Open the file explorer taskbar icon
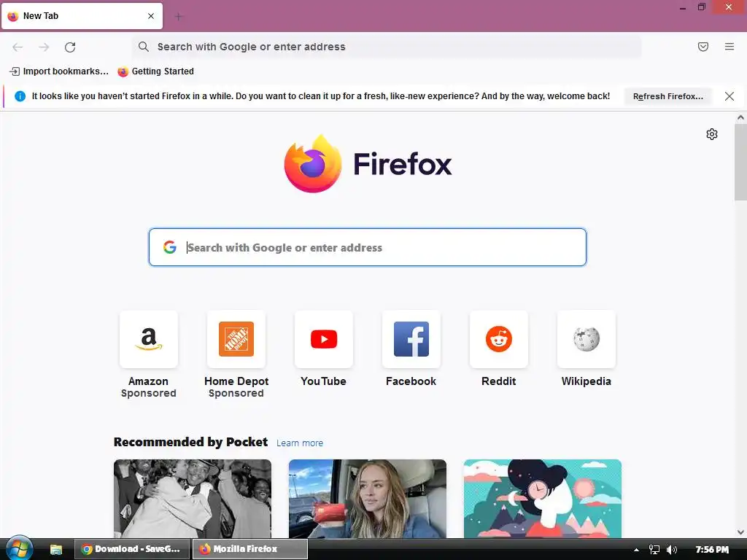This screenshot has height=560, width=747. pos(56,549)
